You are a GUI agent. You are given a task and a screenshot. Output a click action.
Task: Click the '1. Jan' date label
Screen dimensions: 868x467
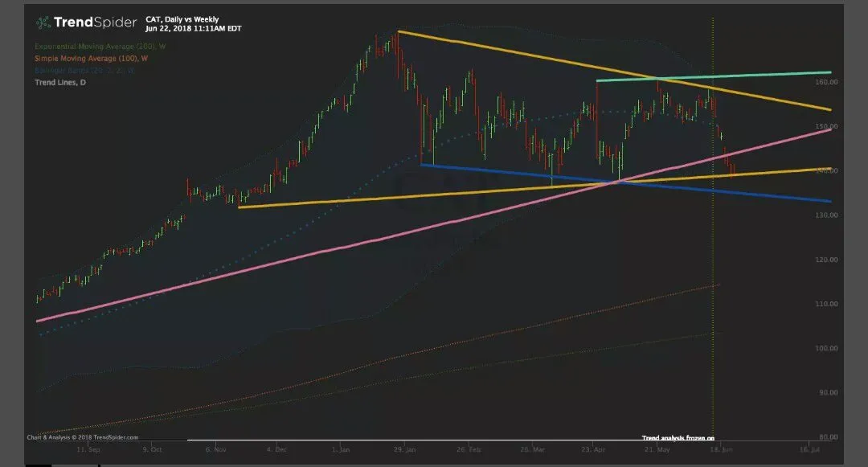pyautogui.click(x=341, y=449)
